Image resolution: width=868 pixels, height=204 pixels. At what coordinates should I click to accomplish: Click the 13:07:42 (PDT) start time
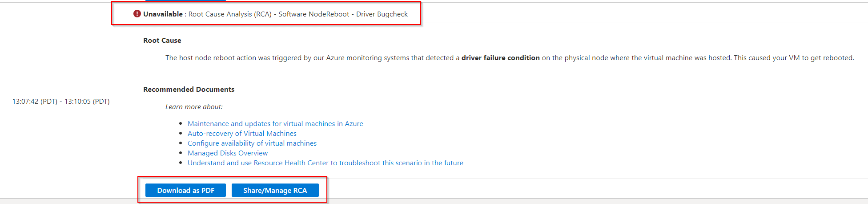click(x=35, y=102)
